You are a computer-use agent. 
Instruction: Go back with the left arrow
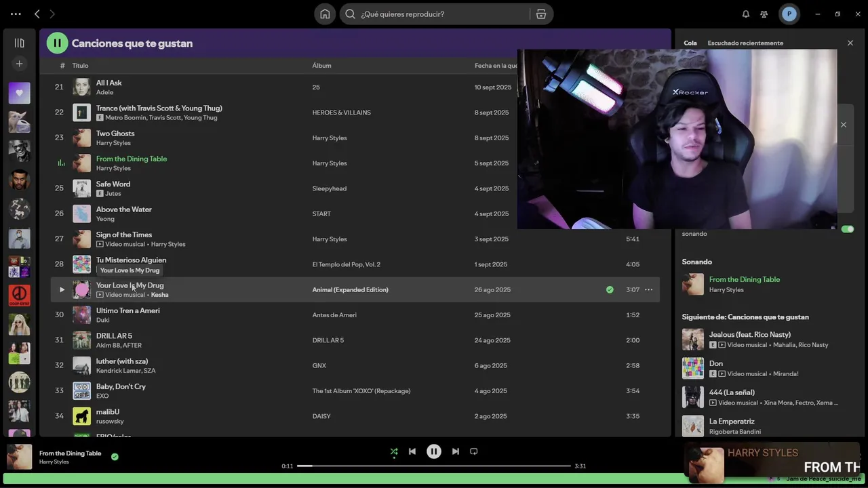point(37,14)
